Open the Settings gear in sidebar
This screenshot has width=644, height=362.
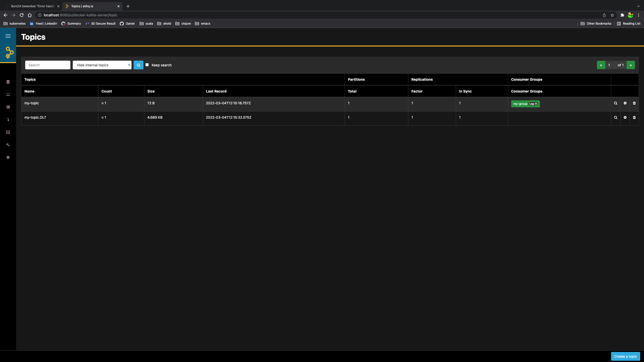(x=8, y=157)
